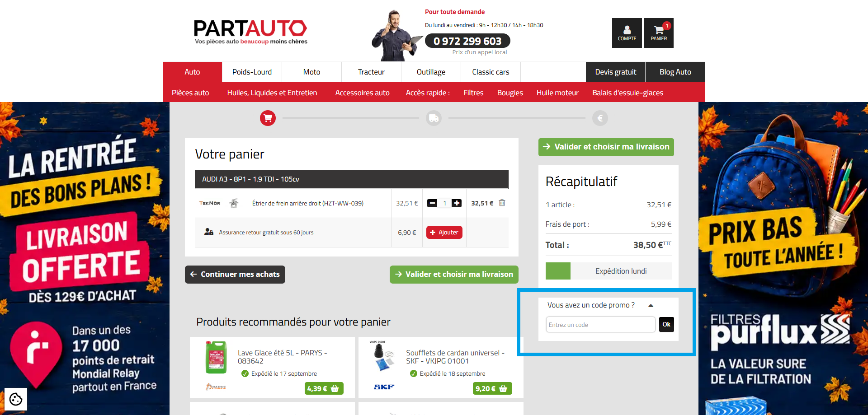Select the Classic cars tab
Screen dimensions: 868x415
point(491,72)
